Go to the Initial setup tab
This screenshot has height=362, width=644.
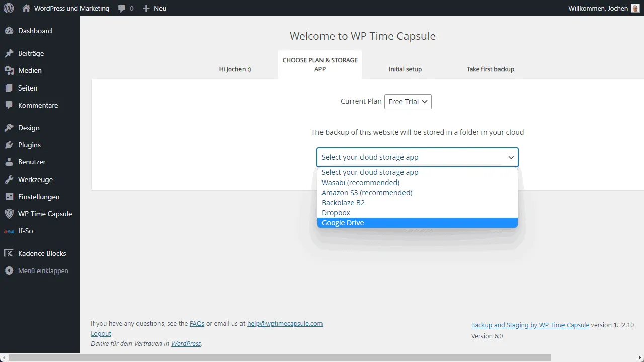click(x=405, y=69)
